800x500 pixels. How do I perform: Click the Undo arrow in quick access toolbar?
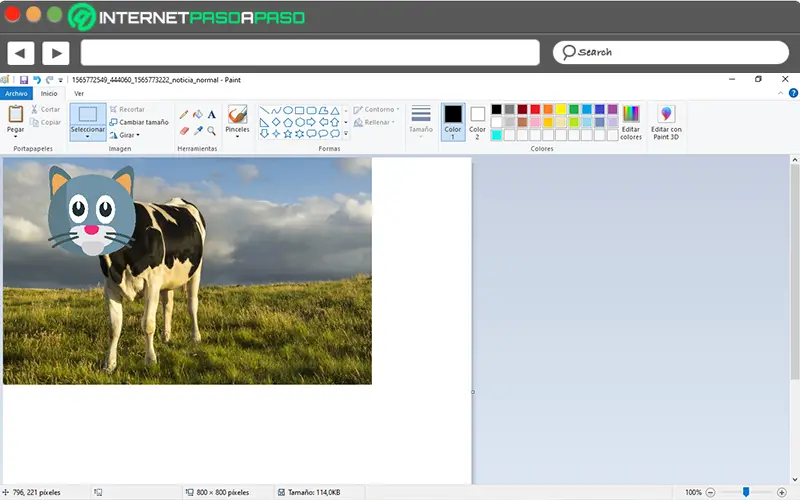(37, 80)
